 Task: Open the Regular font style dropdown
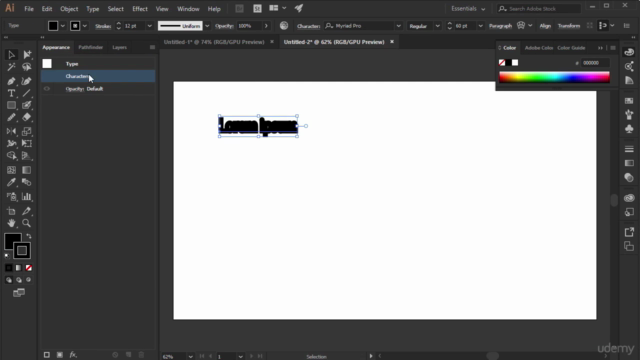click(437, 26)
